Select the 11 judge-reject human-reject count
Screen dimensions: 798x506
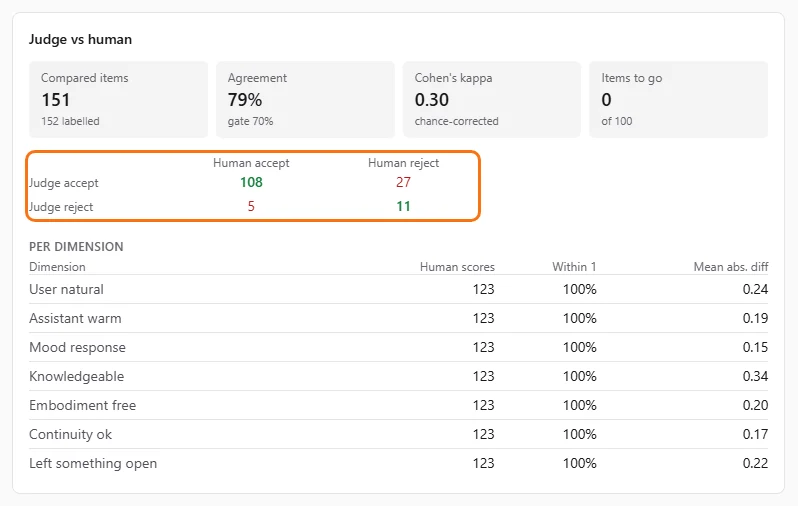pos(404,206)
